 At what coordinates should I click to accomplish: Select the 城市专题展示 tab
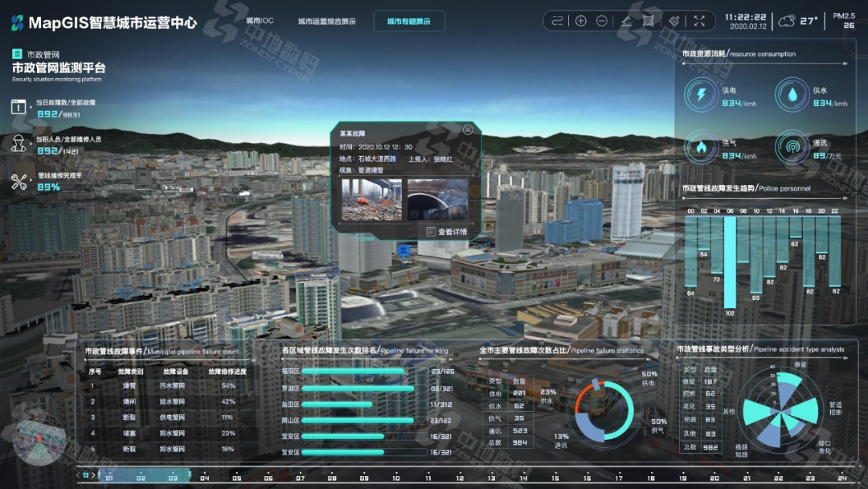pyautogui.click(x=408, y=21)
